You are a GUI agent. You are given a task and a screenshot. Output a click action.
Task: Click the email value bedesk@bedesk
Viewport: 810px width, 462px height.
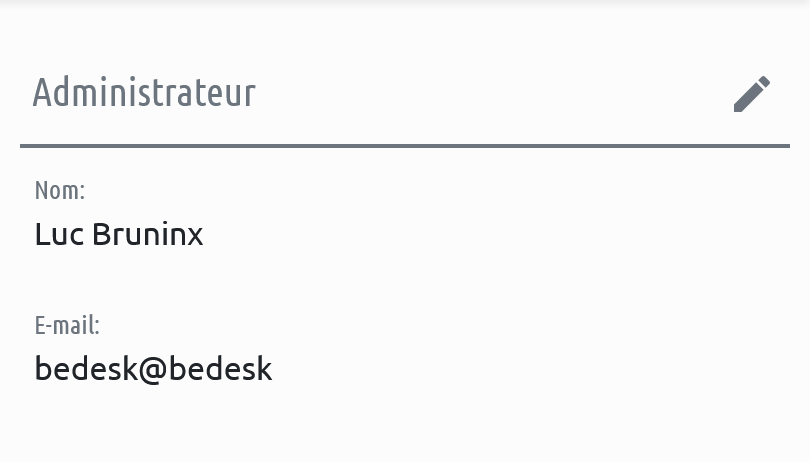point(153,369)
